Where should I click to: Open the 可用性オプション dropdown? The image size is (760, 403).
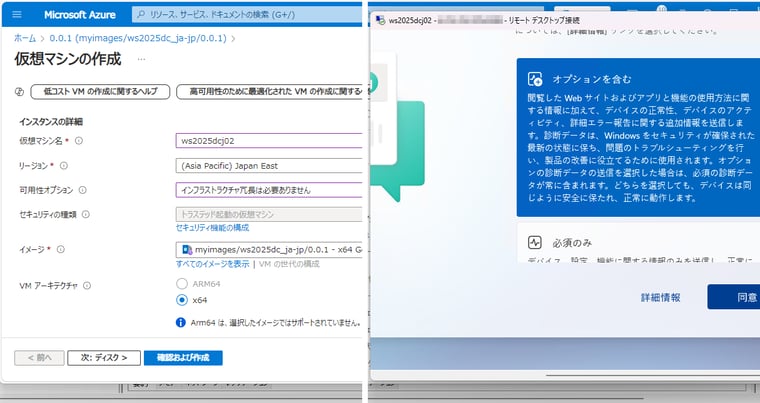[269, 190]
